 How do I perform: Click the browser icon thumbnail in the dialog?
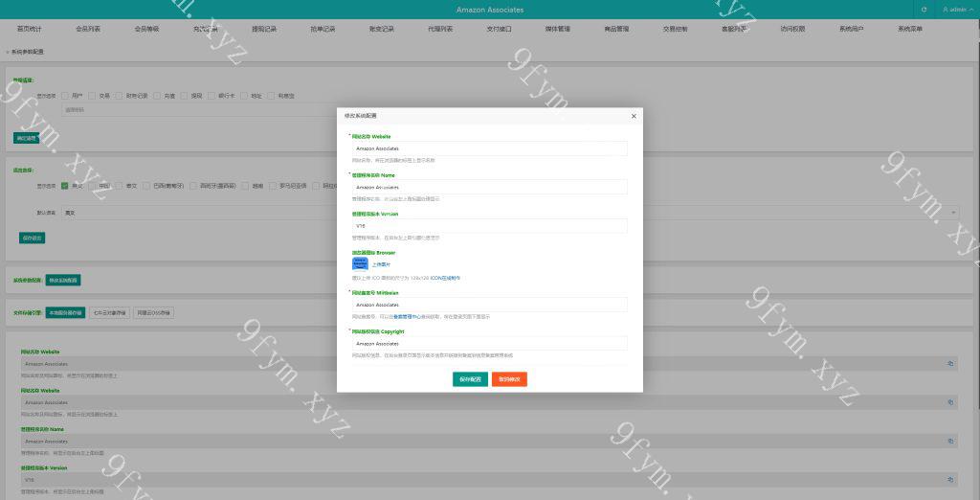(360, 263)
